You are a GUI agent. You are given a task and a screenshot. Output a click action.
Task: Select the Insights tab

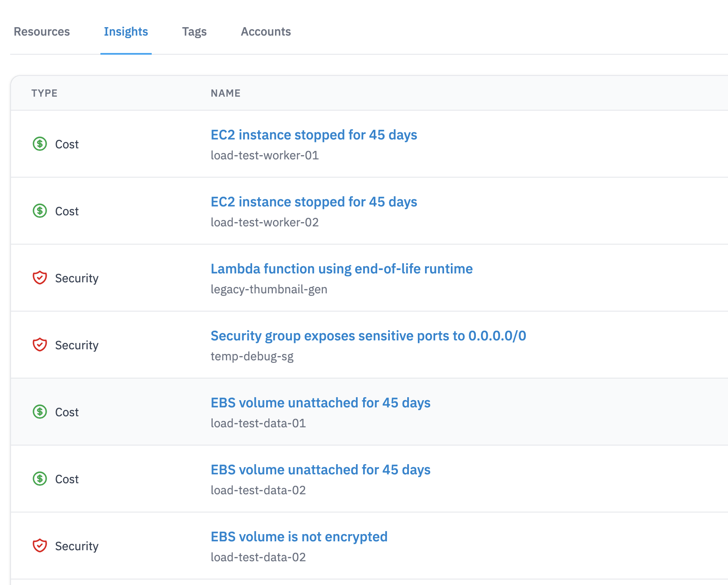pyautogui.click(x=126, y=31)
